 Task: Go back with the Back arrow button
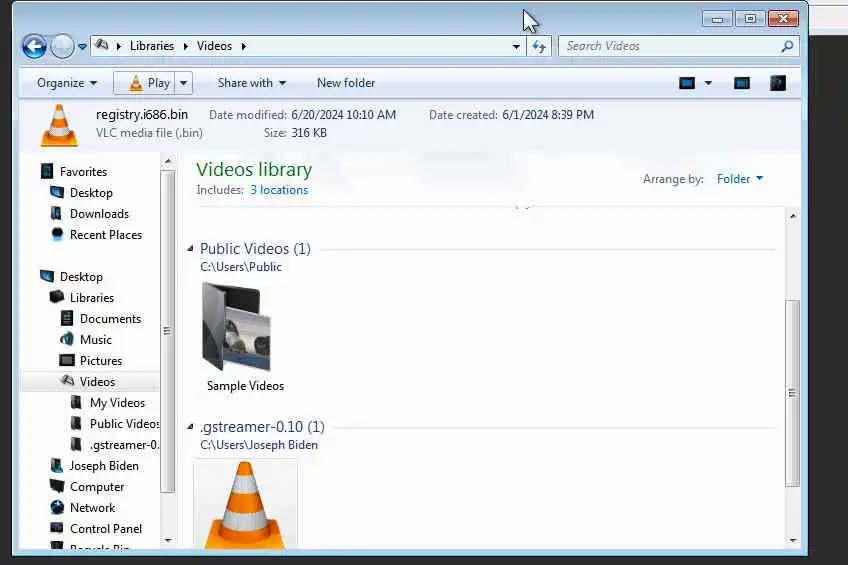(34, 46)
